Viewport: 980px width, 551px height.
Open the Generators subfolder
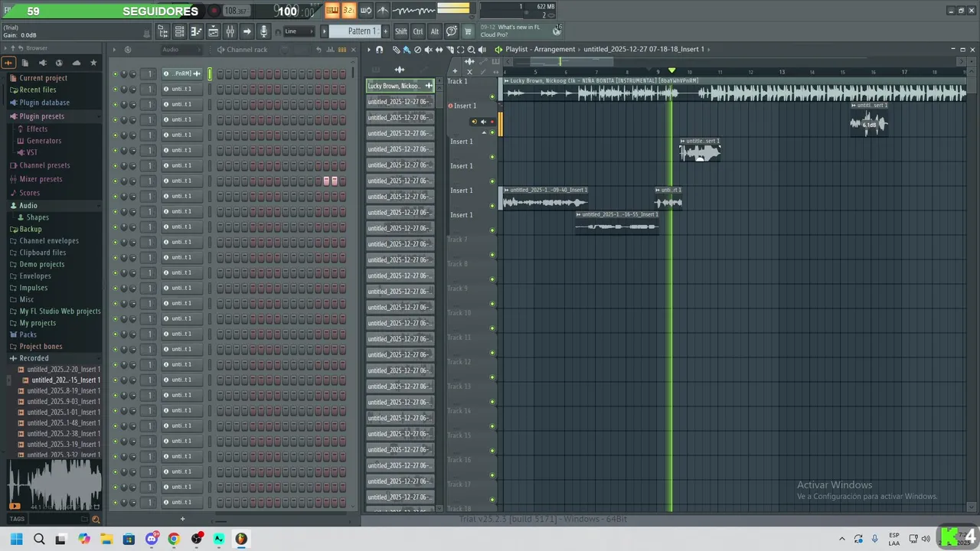tap(44, 141)
